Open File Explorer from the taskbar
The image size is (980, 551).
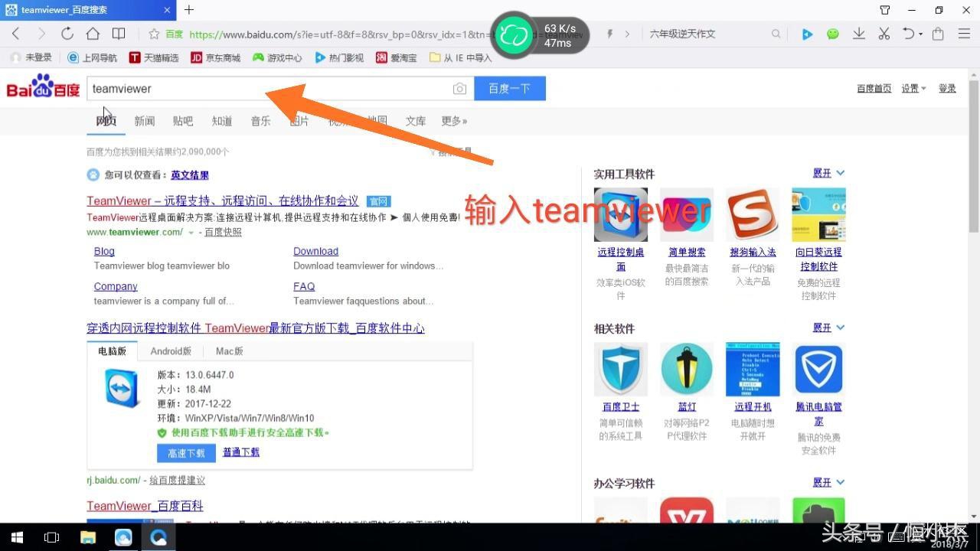point(87,537)
